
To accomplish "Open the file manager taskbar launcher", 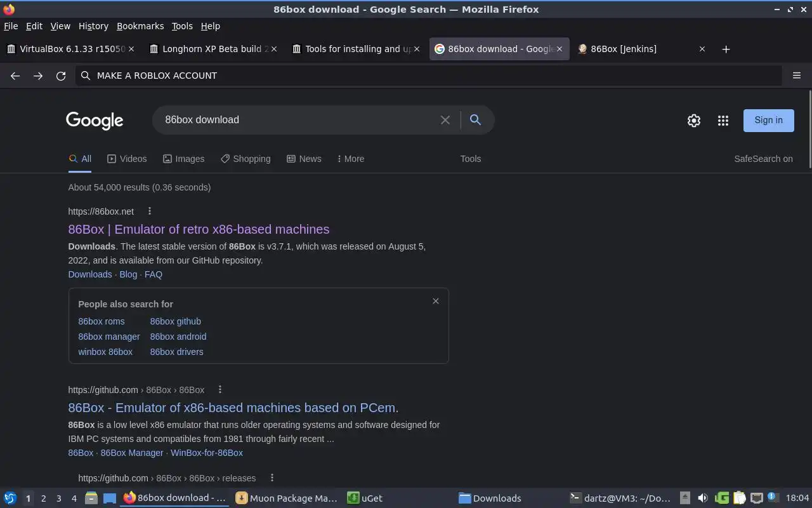I will tap(91, 498).
